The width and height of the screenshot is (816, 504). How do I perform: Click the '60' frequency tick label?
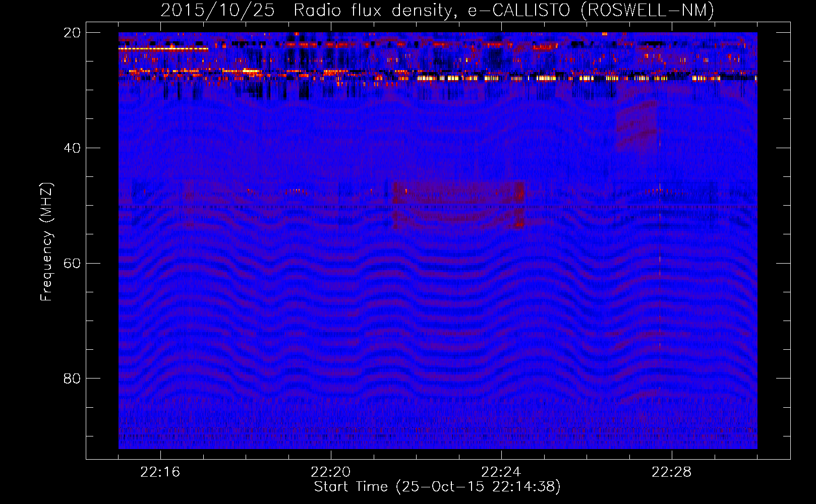72,264
